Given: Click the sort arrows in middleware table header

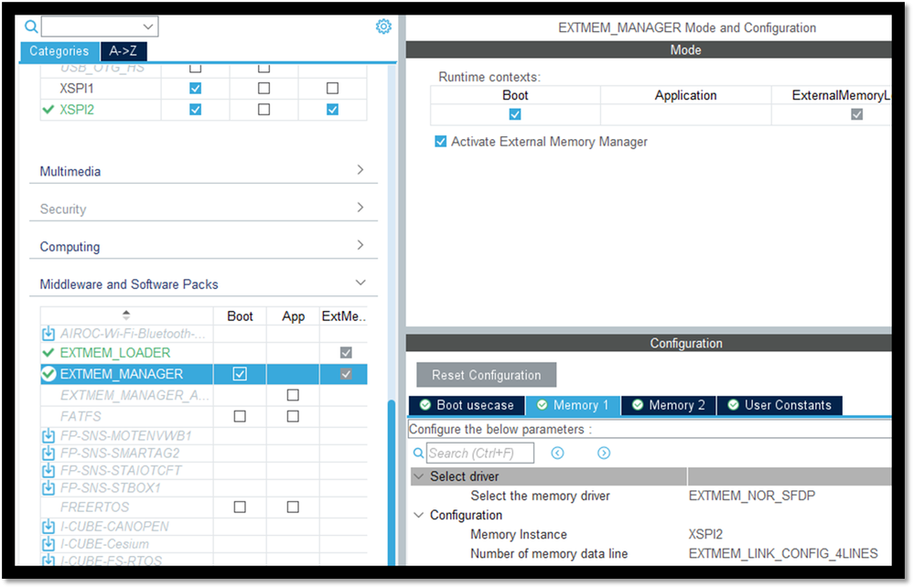Looking at the screenshot, I should pos(126,315).
